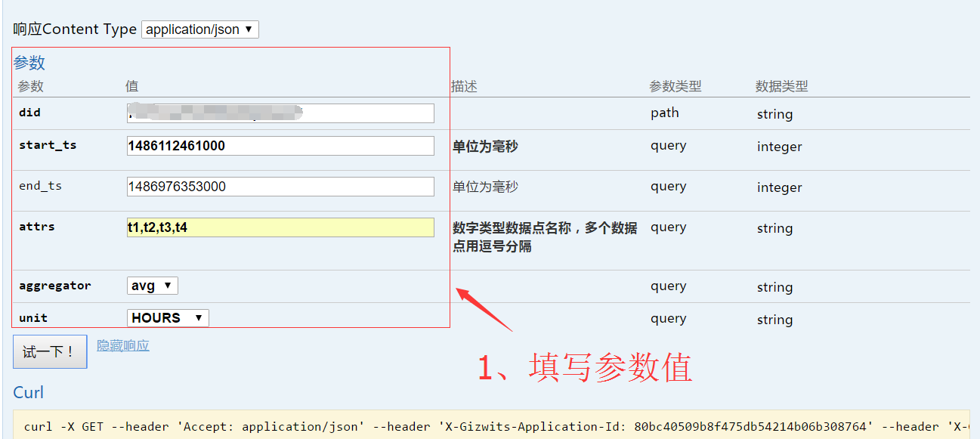Click into the did parameter input field
The image size is (980, 439).
[280, 113]
